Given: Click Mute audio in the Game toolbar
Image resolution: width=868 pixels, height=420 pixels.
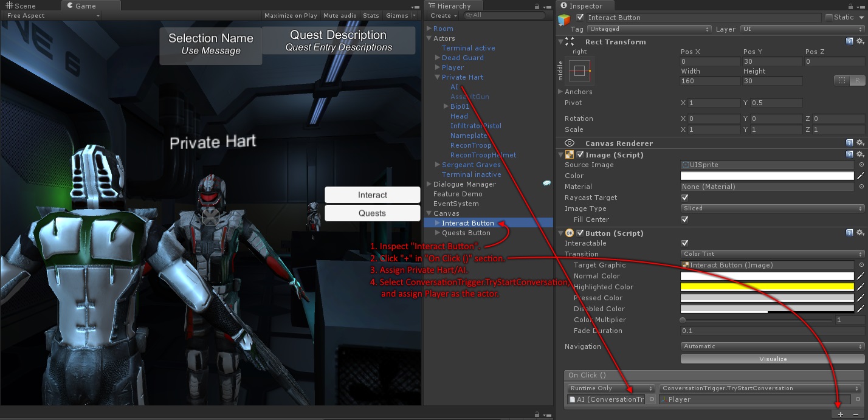Looking at the screenshot, I should pyautogui.click(x=339, y=15).
